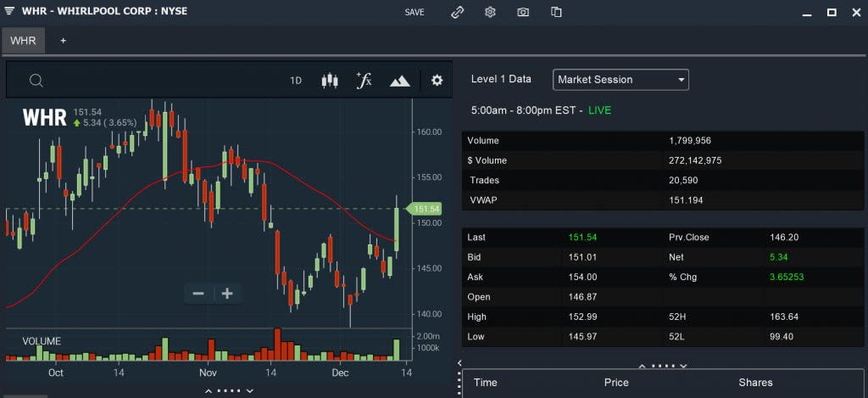Click the Bid value 151.01
The width and height of the screenshot is (868, 398).
pyautogui.click(x=582, y=257)
